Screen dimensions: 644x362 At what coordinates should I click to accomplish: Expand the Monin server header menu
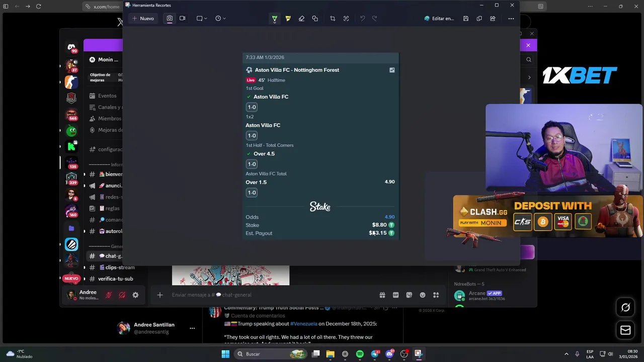tap(105, 59)
